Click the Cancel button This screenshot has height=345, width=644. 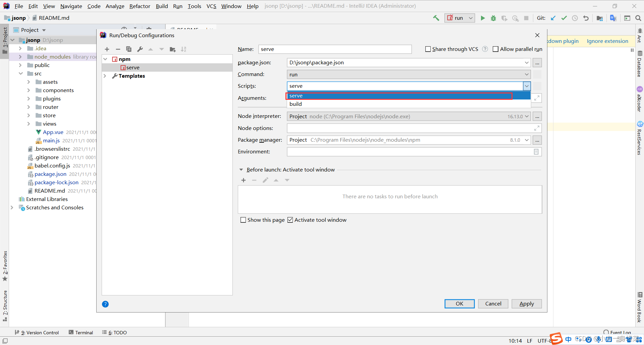point(493,304)
